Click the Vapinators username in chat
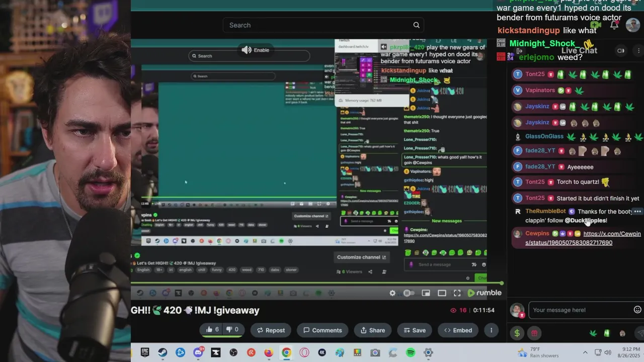This screenshot has height=362, width=644. click(x=540, y=90)
